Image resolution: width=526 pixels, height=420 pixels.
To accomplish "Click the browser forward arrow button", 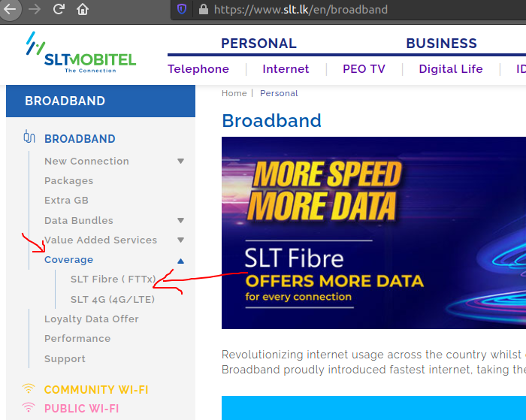I will point(34,10).
